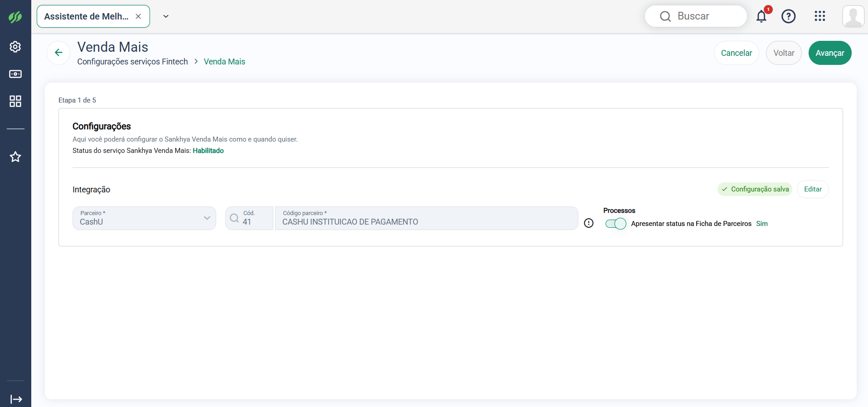
Task: Click the Cód. 41 field
Action: 249,218
